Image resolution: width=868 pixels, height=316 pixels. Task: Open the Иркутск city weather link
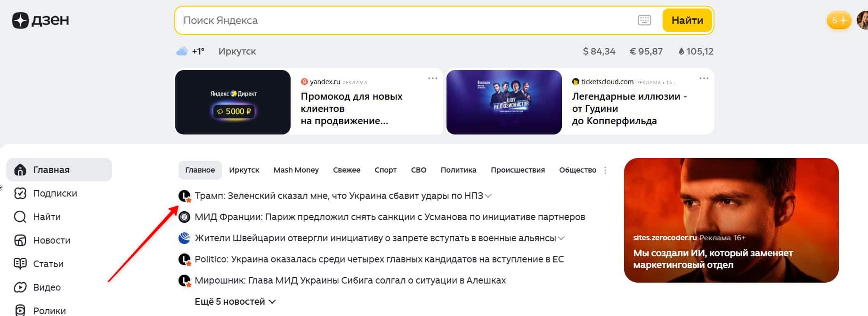pos(237,51)
